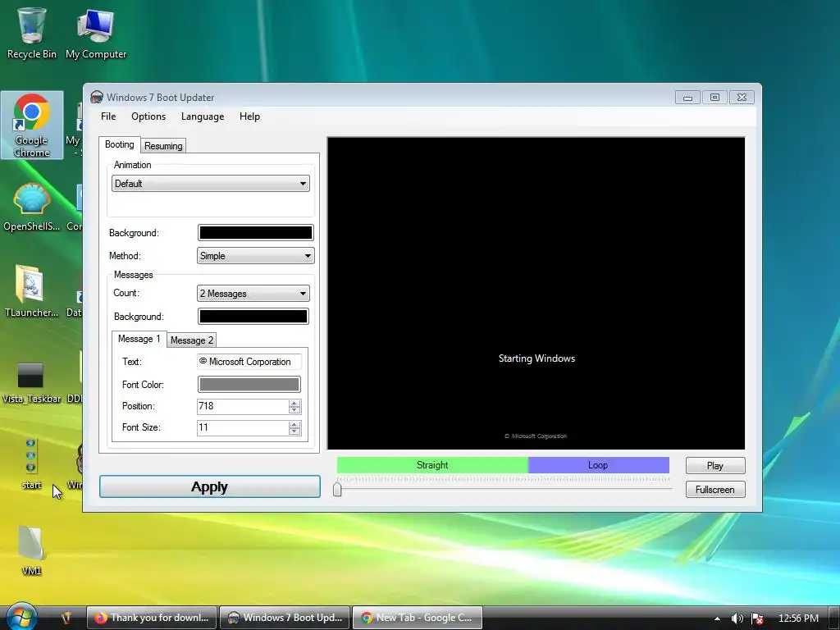840x630 pixels.
Task: Select the Google Chrome desktop shortcut
Action: click(32, 126)
